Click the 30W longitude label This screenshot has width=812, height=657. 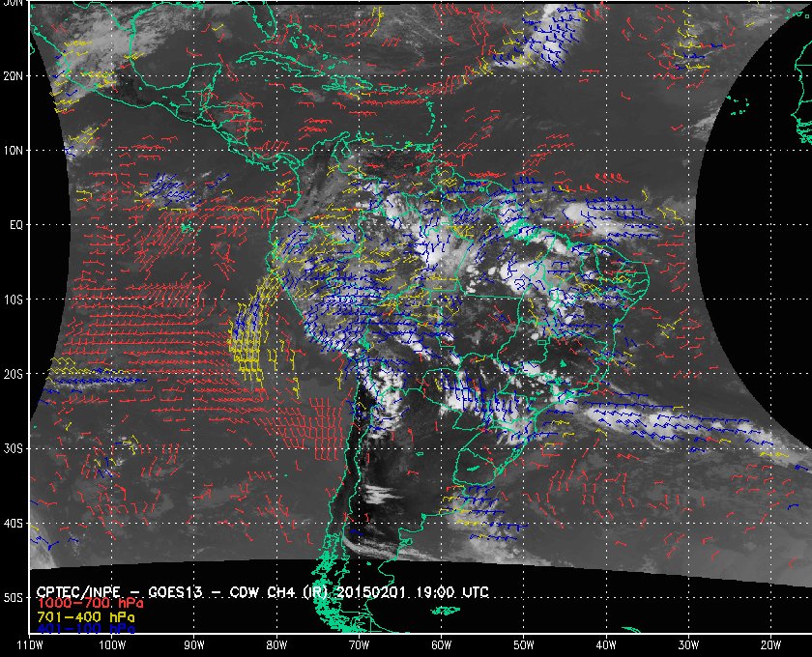[688, 645]
